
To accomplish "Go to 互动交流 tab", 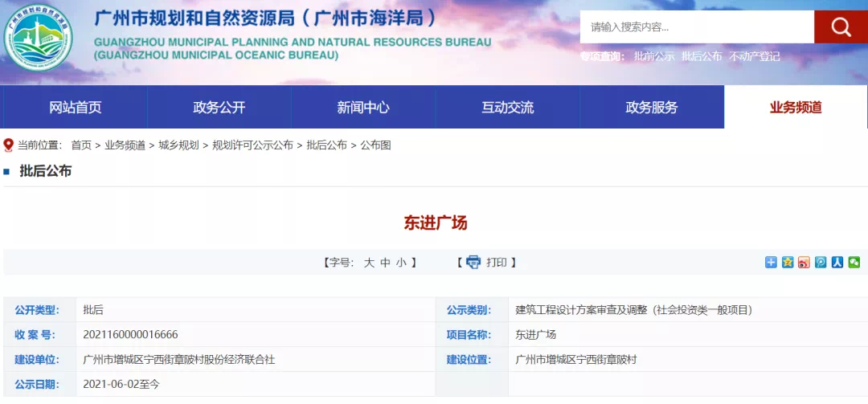I will pos(507,108).
